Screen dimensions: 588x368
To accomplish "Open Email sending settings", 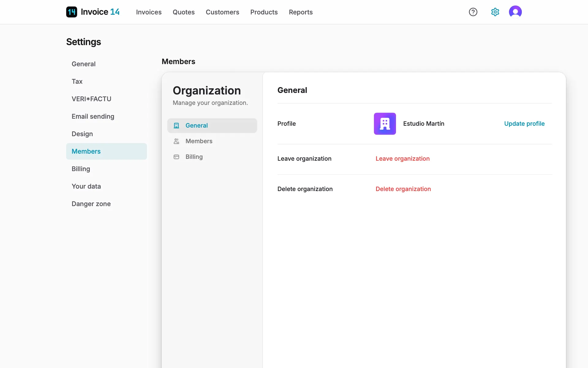I will [x=107, y=116].
